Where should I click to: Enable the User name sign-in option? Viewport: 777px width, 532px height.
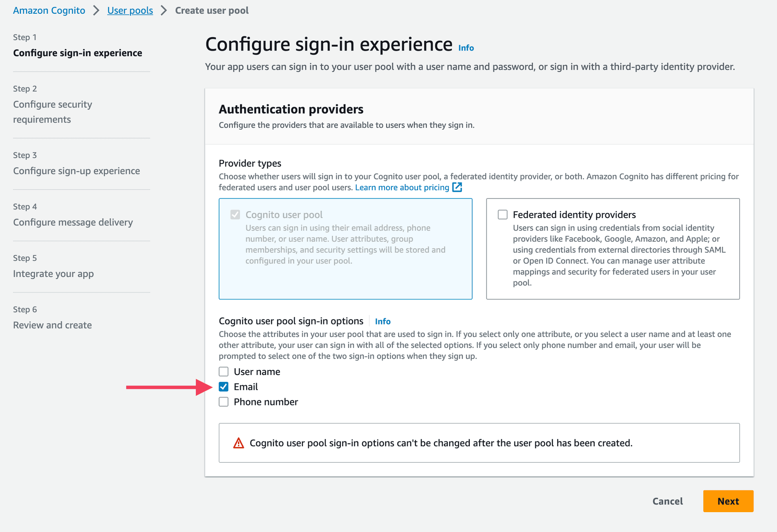(x=224, y=372)
